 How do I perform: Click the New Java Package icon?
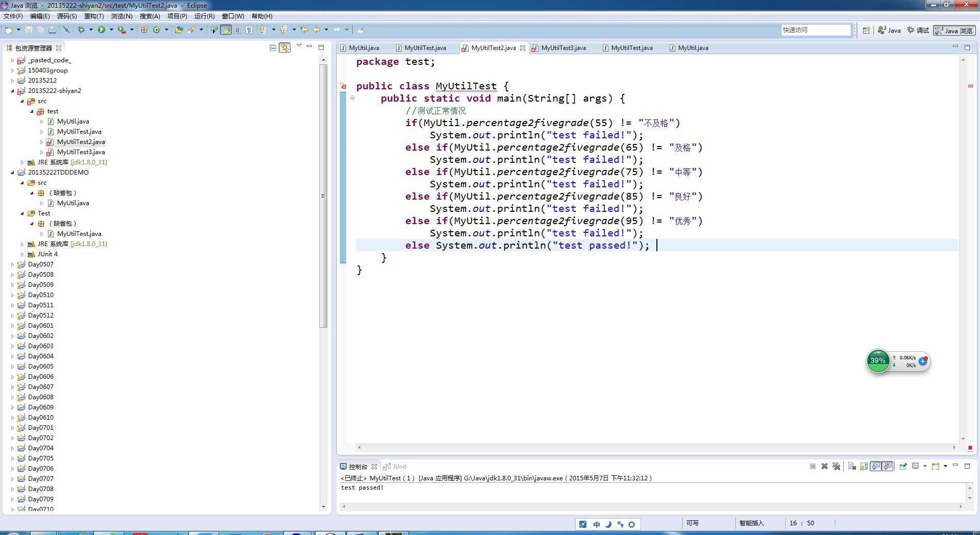tap(144, 30)
